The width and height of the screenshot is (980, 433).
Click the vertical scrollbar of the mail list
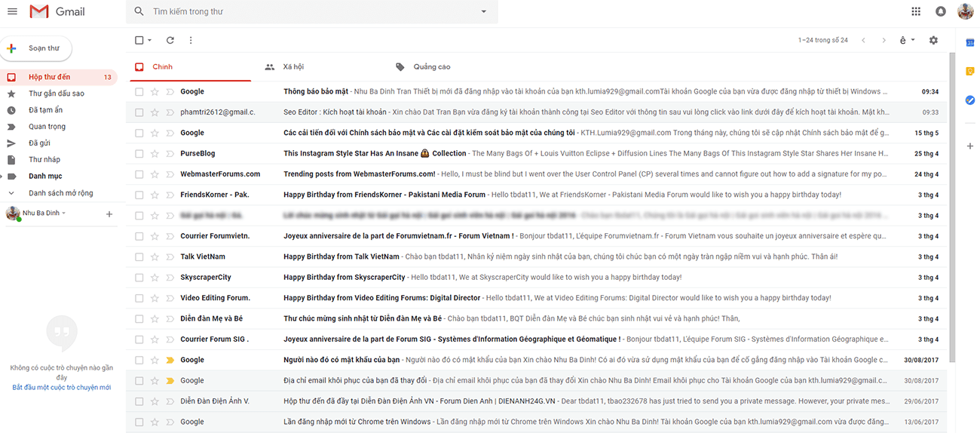[x=952, y=207]
